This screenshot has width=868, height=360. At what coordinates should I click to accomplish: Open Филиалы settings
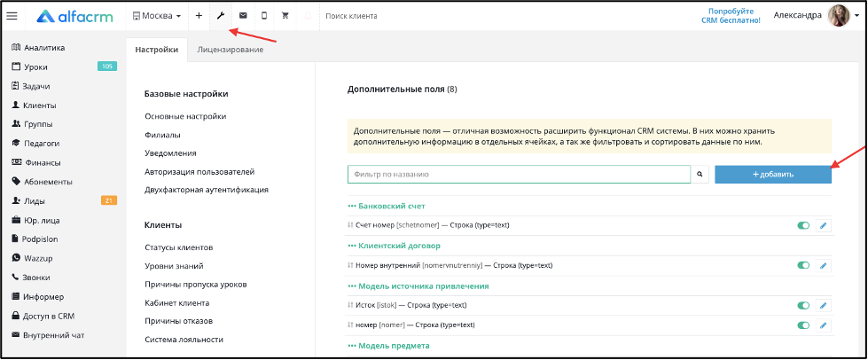point(163,135)
